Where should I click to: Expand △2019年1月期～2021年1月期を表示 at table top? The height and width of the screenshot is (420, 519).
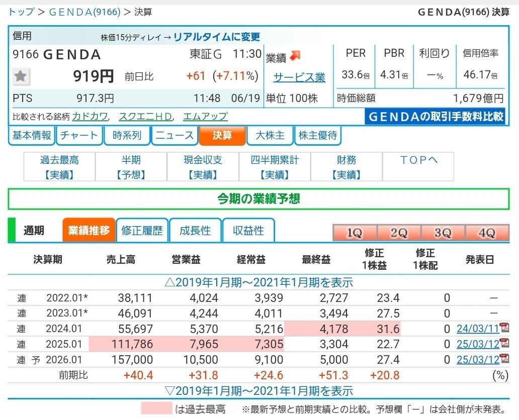coord(258,282)
